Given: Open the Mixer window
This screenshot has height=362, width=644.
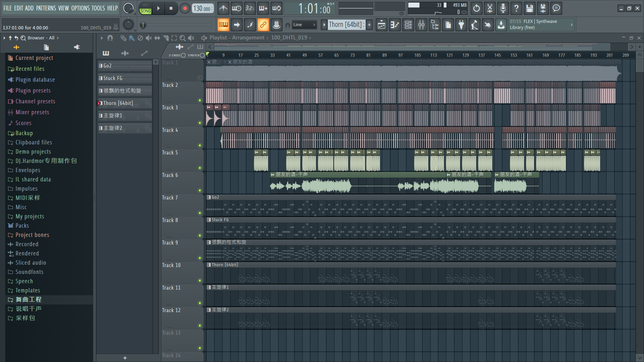Looking at the screenshot, I should 421,25.
